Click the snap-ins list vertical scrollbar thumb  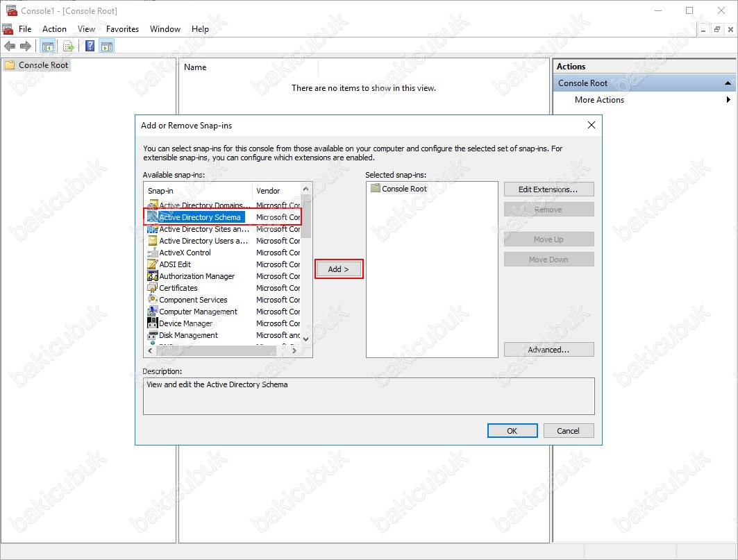306,217
